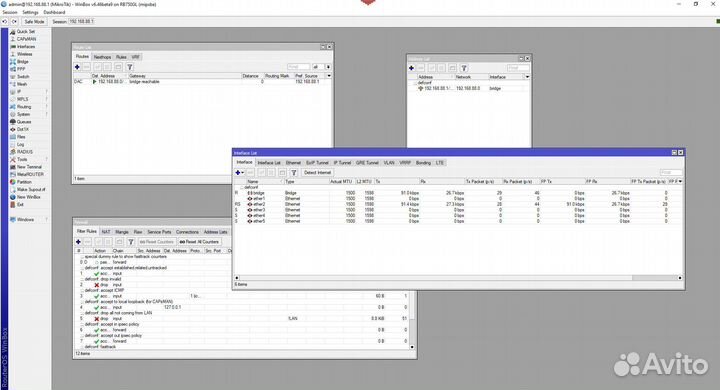Expand the Routing submenu
Screen dimensions: 720x390
(46, 107)
